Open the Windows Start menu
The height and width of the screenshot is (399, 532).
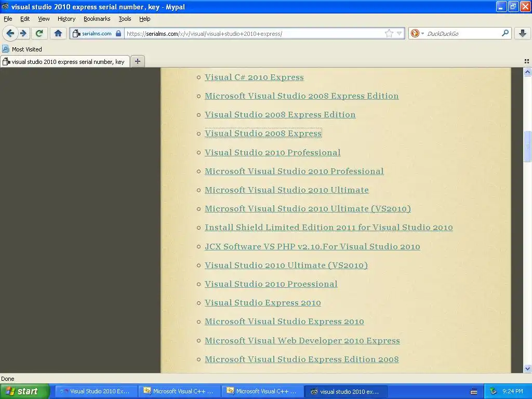tap(24, 391)
